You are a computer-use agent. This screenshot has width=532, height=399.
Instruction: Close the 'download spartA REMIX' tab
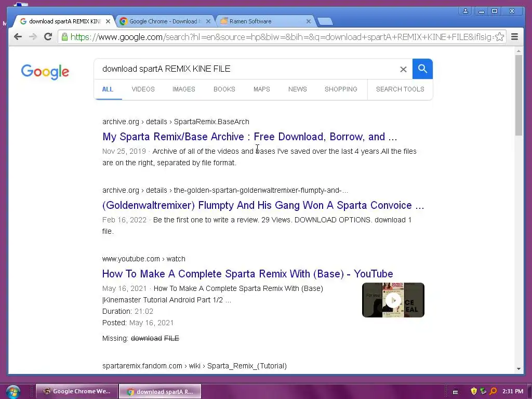pos(108,21)
